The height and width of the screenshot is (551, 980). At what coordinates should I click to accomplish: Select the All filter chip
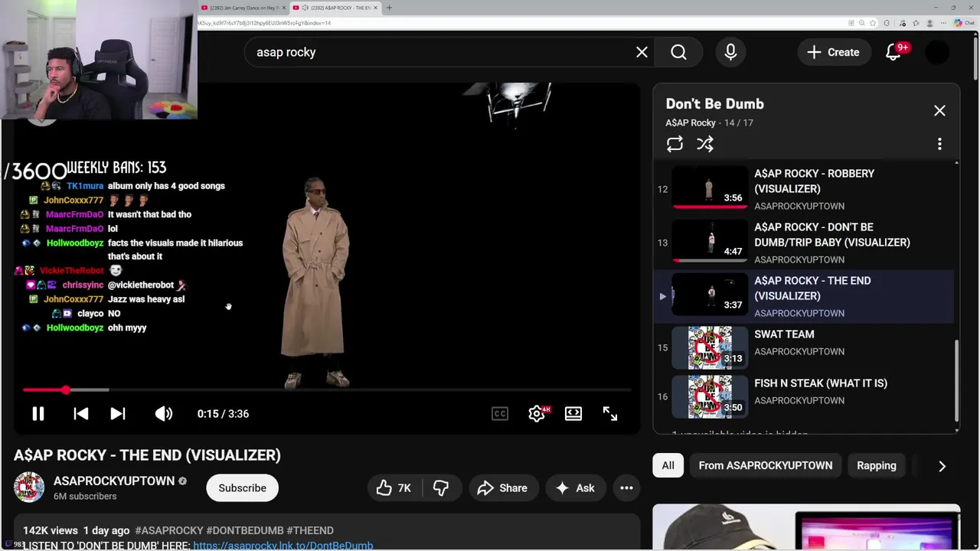(668, 465)
